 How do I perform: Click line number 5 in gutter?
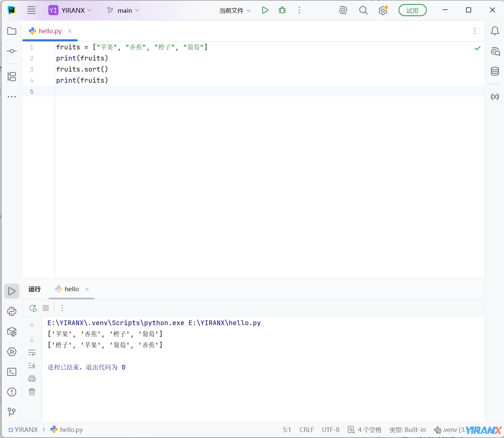(32, 91)
